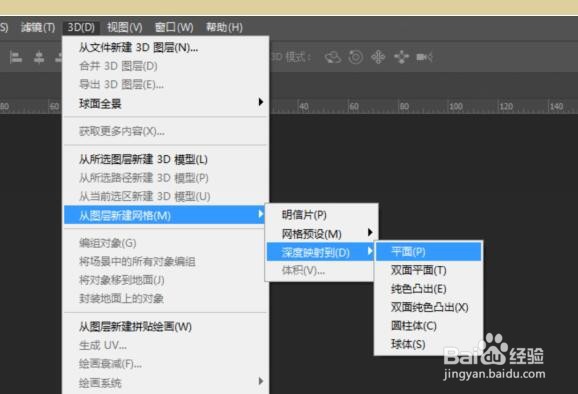This screenshot has width=578, height=394.
Task: Open 球面全景 submenu
Action: 166,103
